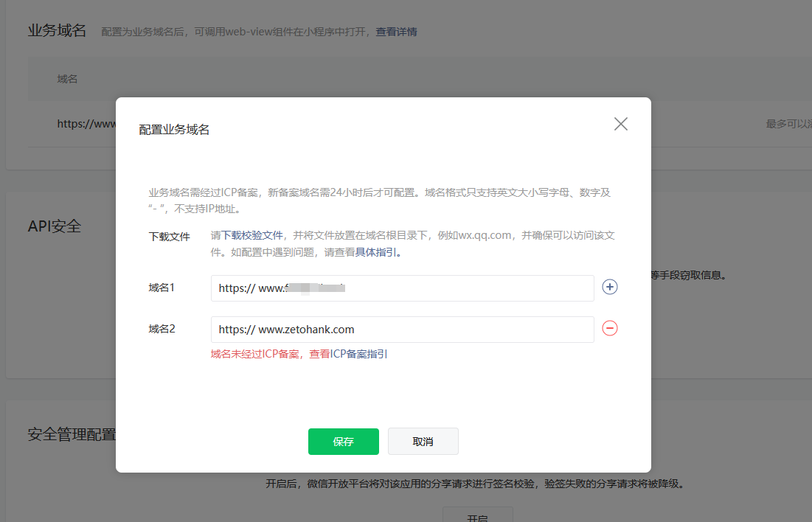
Task: Add another domain with plus icon
Action: click(609, 287)
